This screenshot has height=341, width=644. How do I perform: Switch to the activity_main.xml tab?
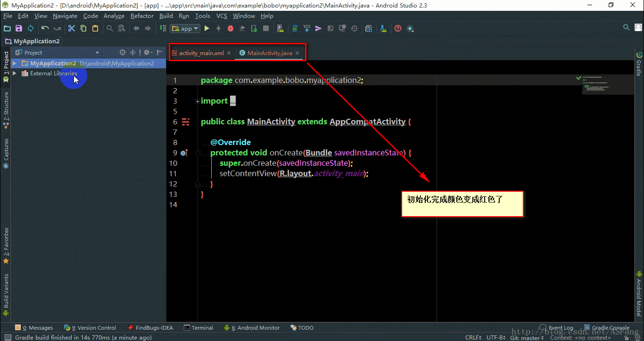[x=201, y=53]
